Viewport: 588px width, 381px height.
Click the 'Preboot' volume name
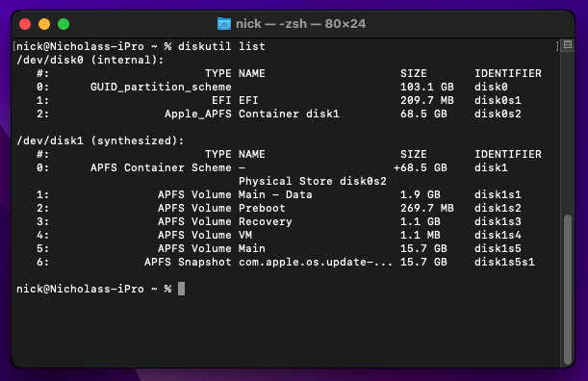click(262, 208)
